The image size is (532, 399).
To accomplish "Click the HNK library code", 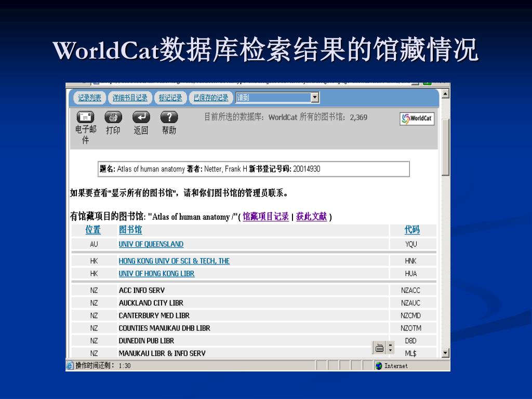I will (x=410, y=261).
